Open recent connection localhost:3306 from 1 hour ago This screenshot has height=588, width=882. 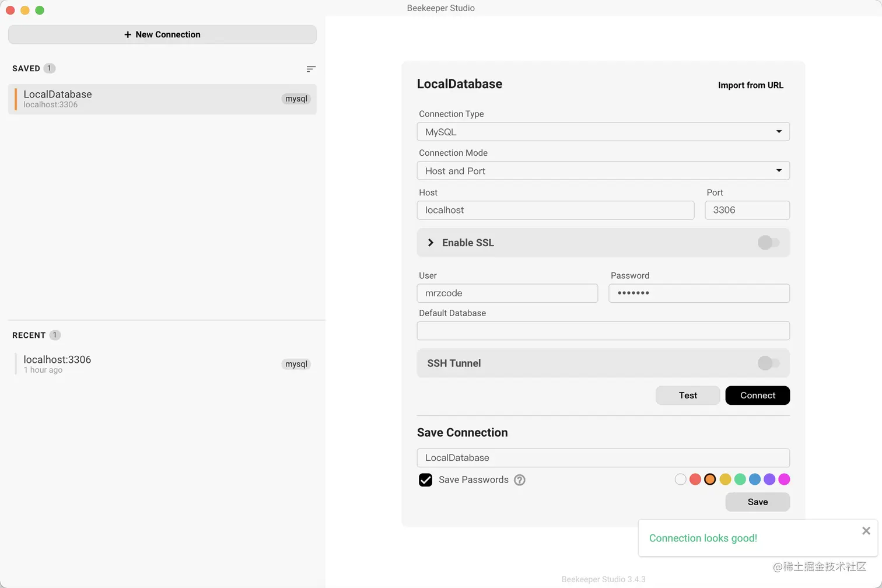coord(162,364)
